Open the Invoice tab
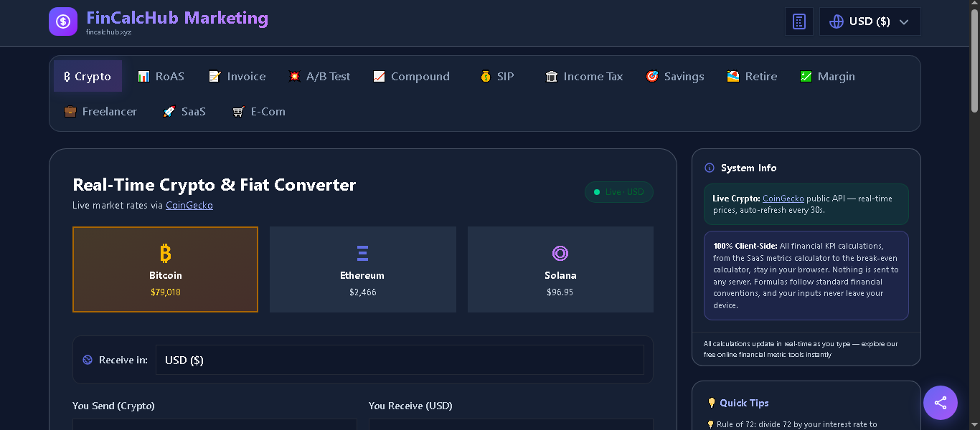The width and height of the screenshot is (980, 430). 237,76
